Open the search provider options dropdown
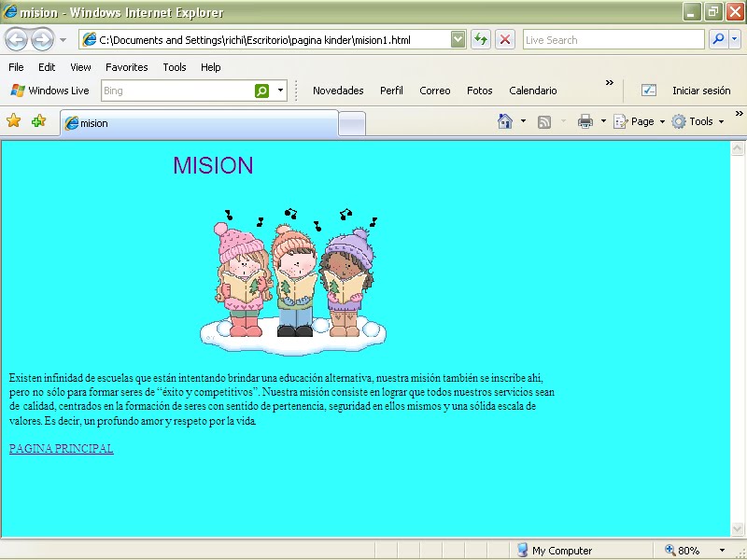 pos(735,40)
